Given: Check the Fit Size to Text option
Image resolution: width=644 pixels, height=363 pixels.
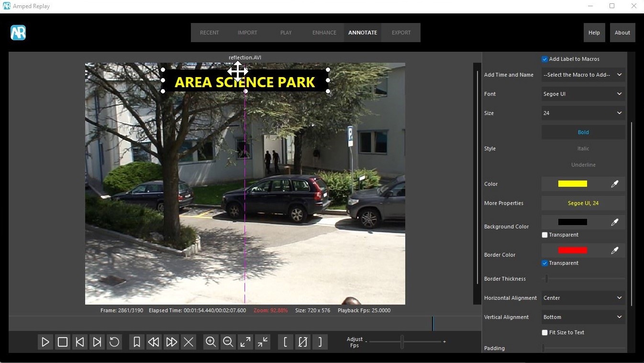Looking at the screenshot, I should point(544,332).
